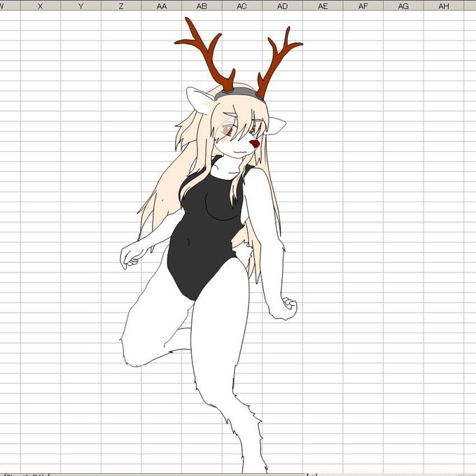Select column AF header
Screen dimensions: 476x476
[363, 6]
